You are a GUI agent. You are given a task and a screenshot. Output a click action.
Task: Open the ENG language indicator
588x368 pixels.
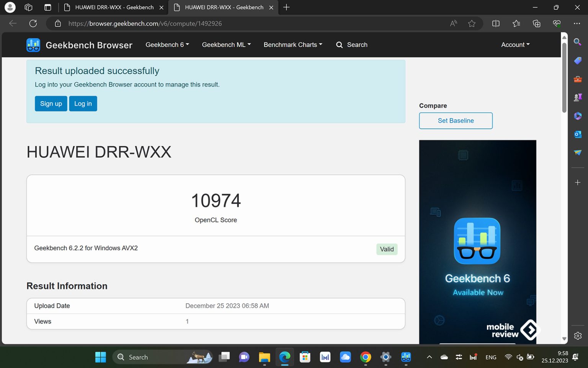point(491,357)
